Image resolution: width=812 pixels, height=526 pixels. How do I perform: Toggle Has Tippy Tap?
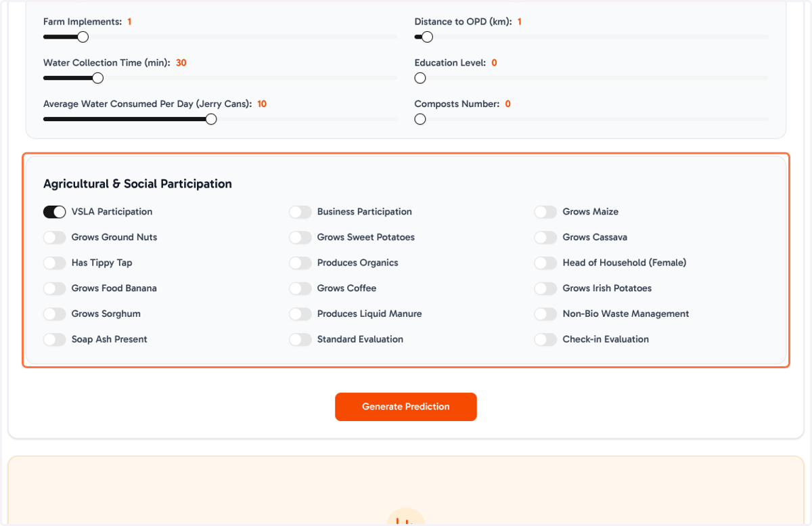click(x=54, y=263)
